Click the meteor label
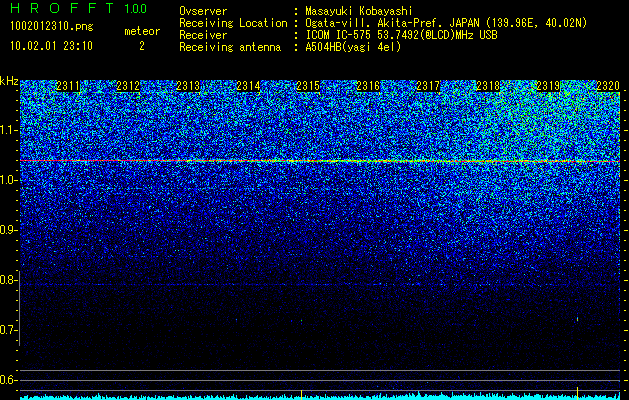The width and height of the screenshot is (629, 400). click(x=142, y=31)
